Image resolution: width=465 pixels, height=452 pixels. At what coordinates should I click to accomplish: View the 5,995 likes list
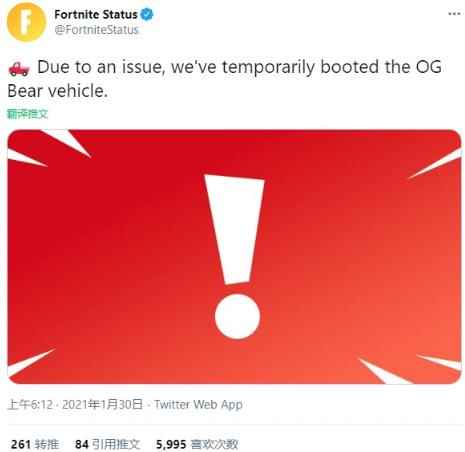(197, 444)
